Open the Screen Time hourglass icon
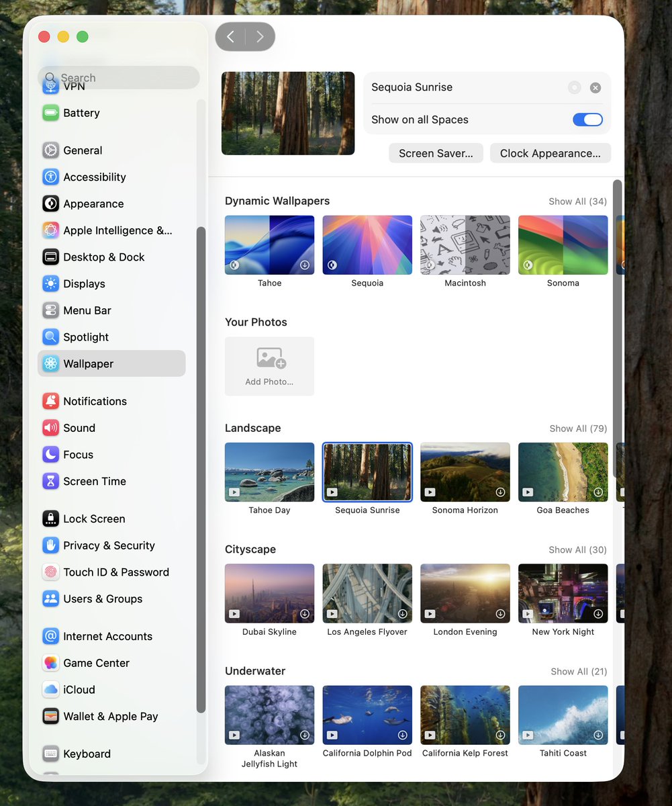672x806 pixels. tap(51, 482)
